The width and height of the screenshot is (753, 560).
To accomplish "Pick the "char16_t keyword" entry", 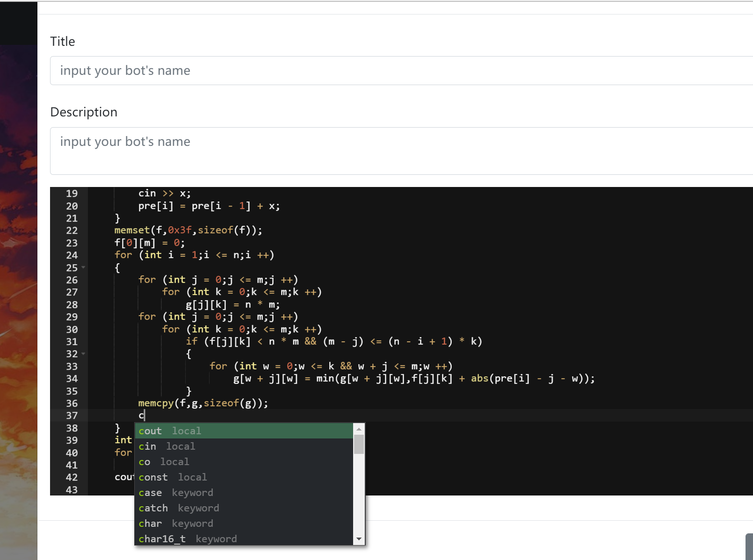I will pyautogui.click(x=187, y=538).
